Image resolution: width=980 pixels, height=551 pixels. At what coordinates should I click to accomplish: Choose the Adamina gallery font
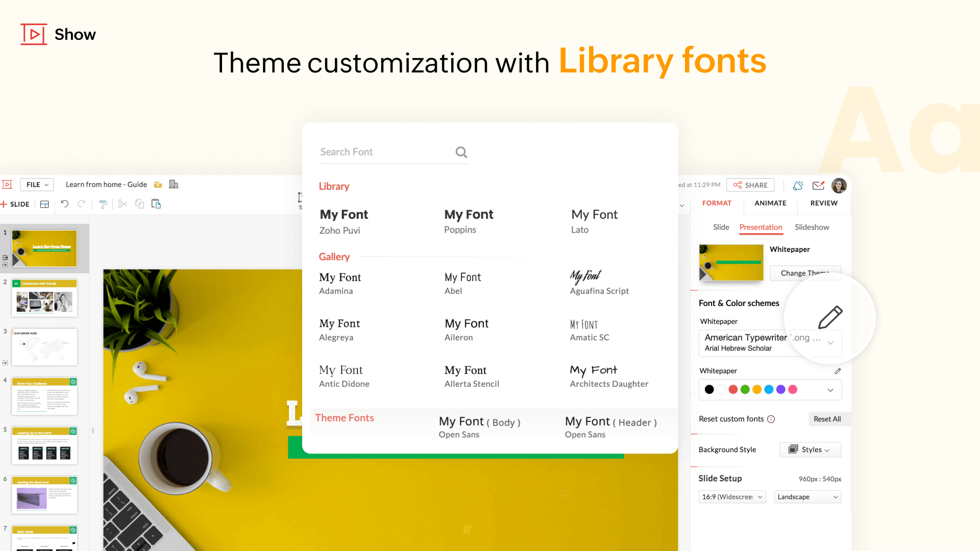click(340, 283)
